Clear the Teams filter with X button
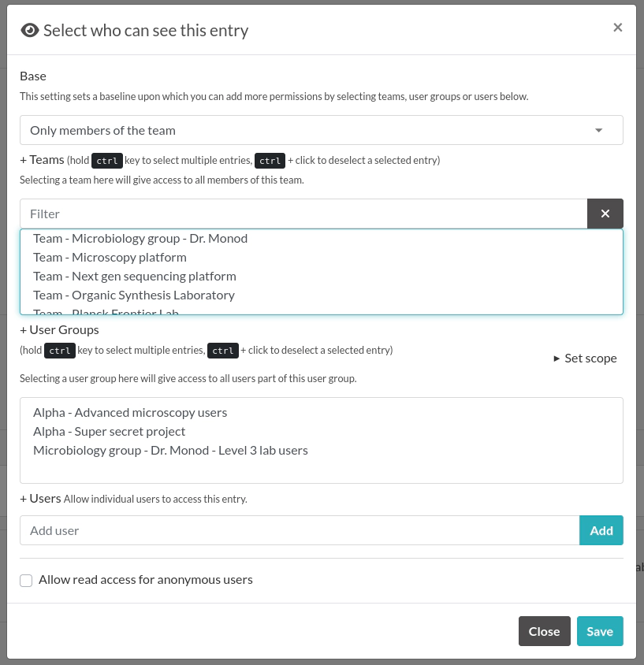The width and height of the screenshot is (644, 665). 605,214
